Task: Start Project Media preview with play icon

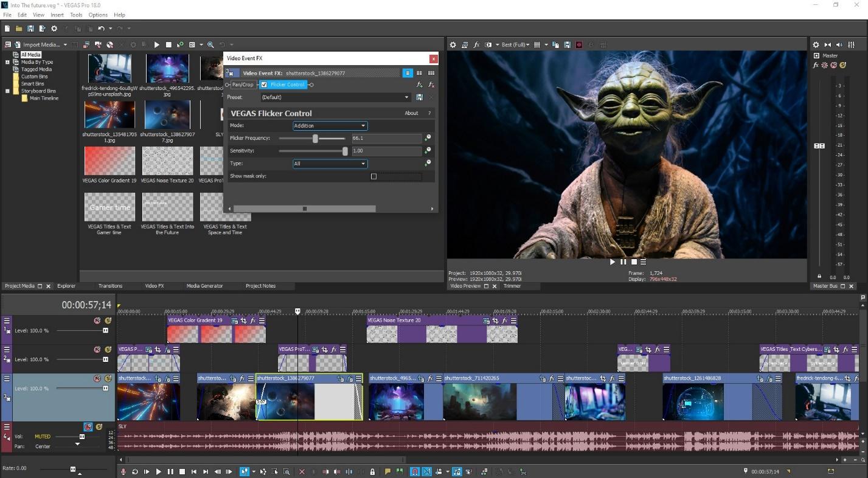Action: [x=157, y=45]
